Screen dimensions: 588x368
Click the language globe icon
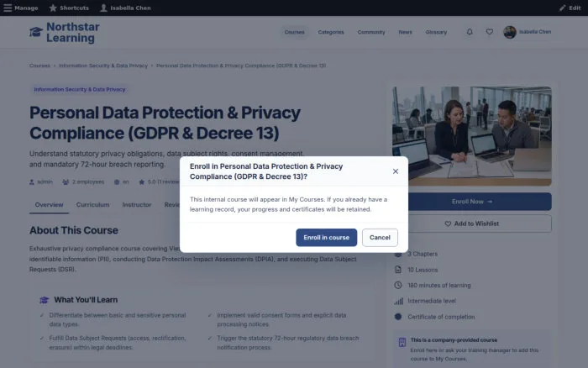point(117,182)
